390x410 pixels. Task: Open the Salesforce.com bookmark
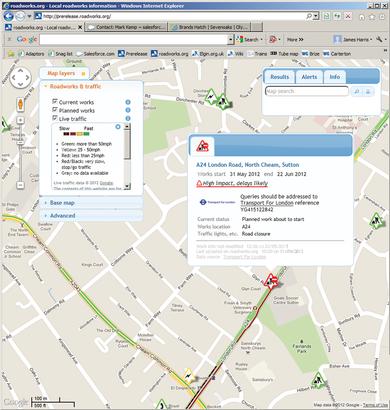pyautogui.click(x=96, y=53)
